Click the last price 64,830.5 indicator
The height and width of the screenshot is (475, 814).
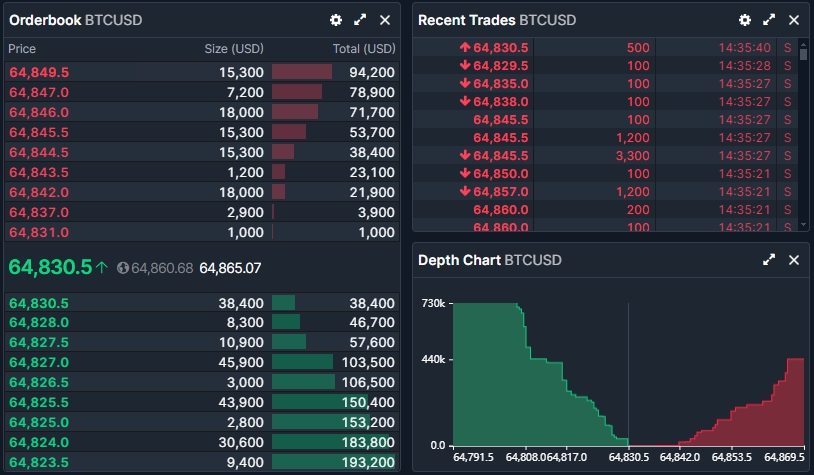(50, 267)
